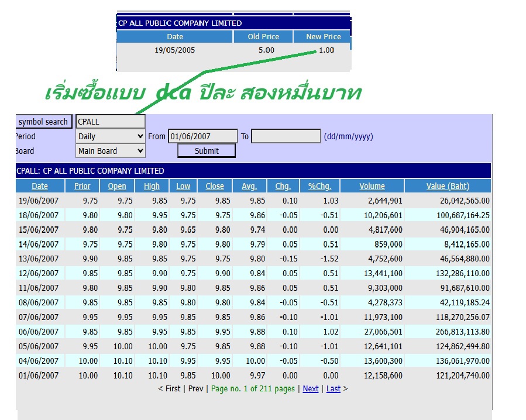Sort by the Open column header

coord(117,186)
